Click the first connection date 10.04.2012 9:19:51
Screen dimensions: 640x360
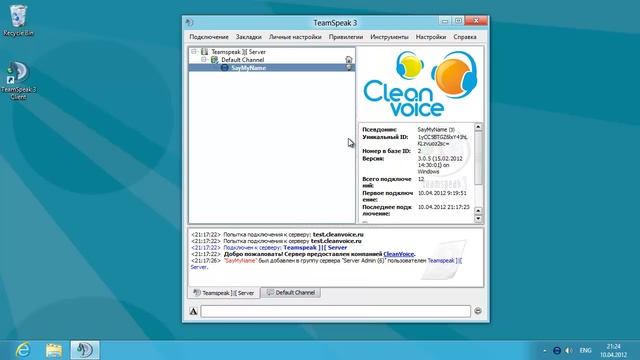point(442,193)
